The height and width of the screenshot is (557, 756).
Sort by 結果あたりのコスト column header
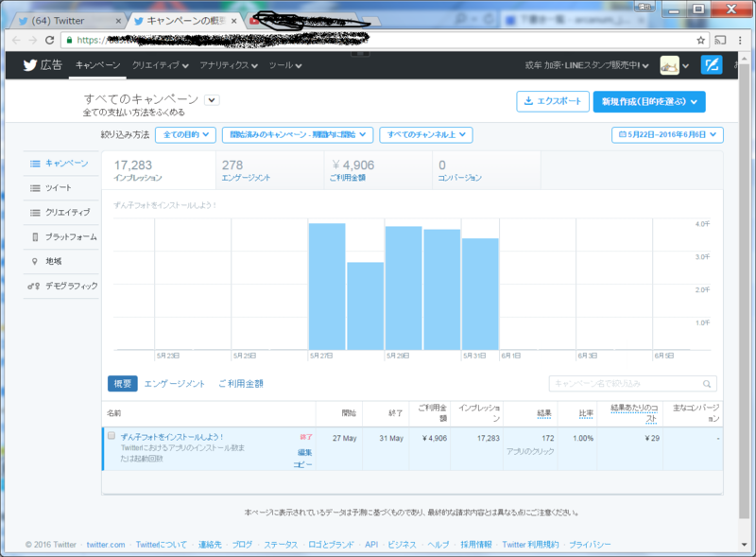point(634,413)
